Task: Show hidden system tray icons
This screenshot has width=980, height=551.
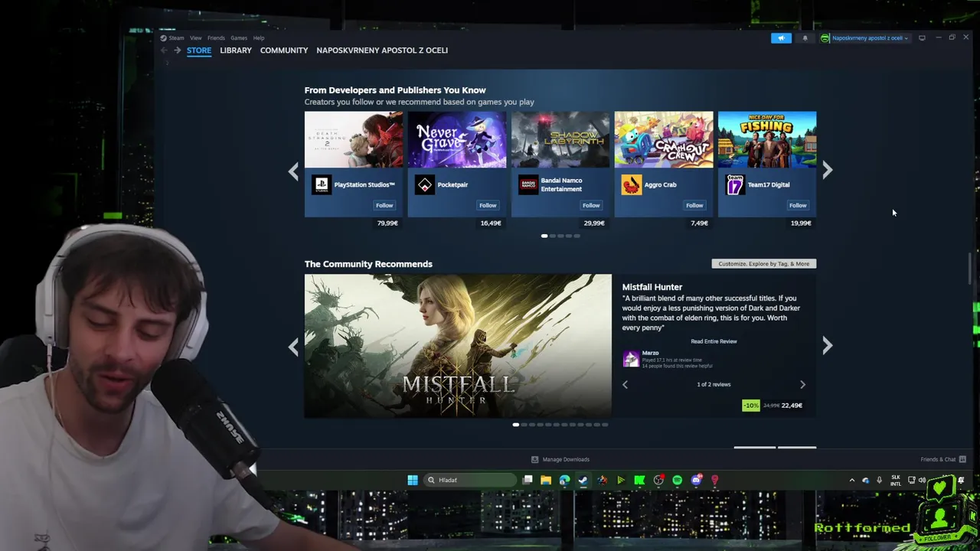Action: [x=851, y=481]
